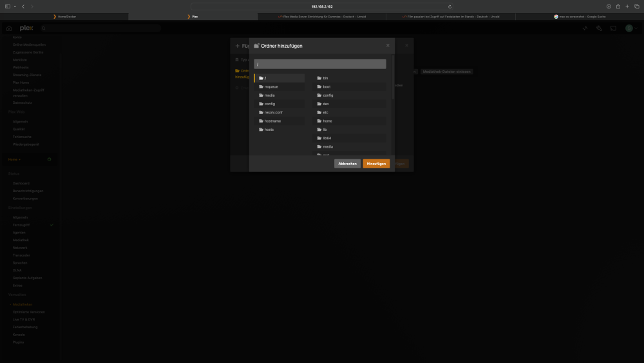
Task: Open media folder listed below mqueue
Action: pos(279,95)
